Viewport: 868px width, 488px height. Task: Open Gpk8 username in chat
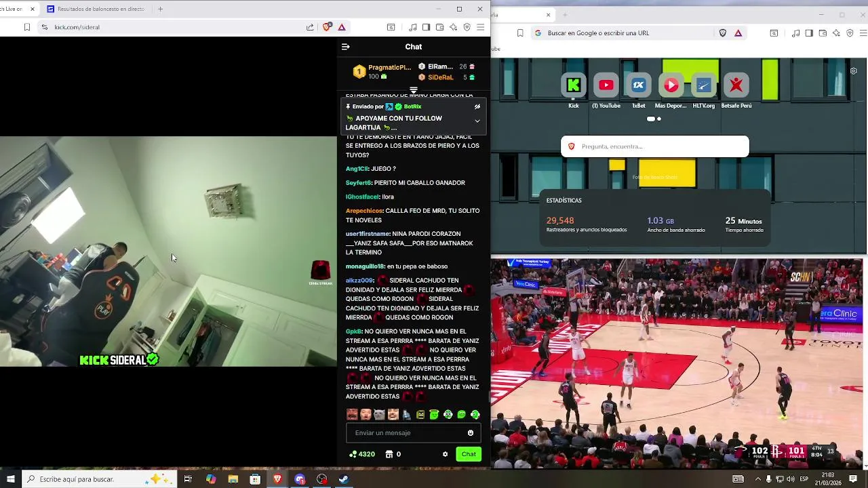(354, 331)
